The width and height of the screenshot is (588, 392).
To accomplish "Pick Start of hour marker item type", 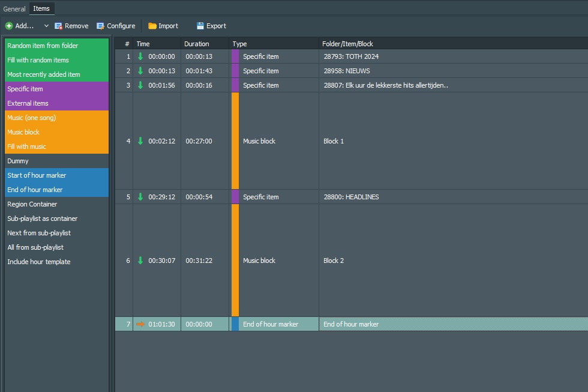I will pos(37,175).
